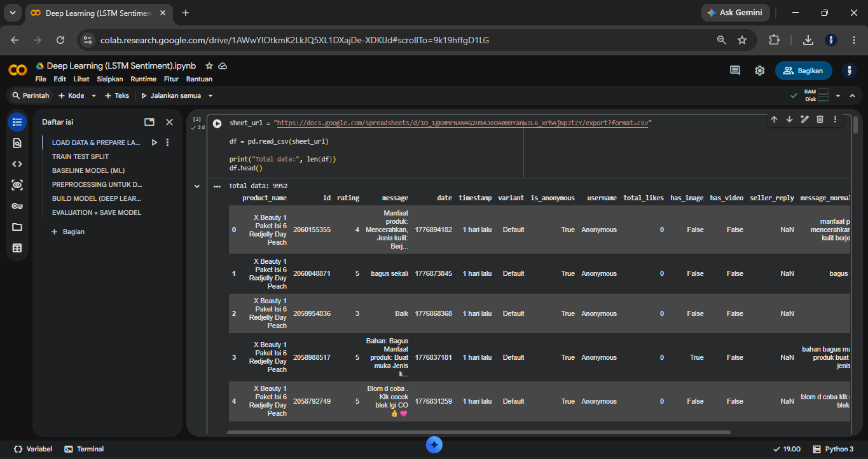Open the RAM Disk connection dropdown arrow
Image resolution: width=868 pixels, height=459 pixels.
(837, 96)
